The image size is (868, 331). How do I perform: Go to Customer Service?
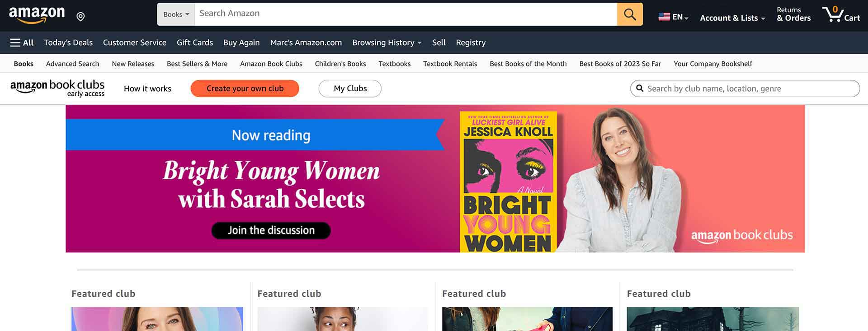pos(135,42)
